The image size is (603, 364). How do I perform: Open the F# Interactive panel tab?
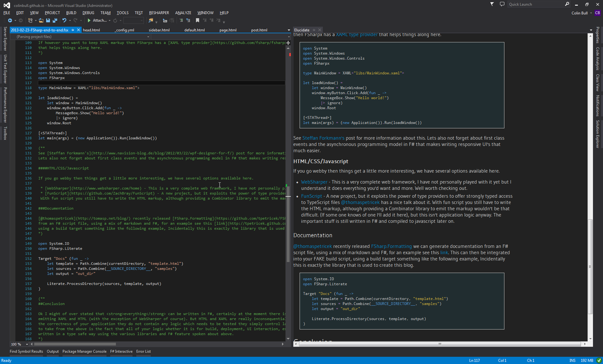[x=121, y=351]
